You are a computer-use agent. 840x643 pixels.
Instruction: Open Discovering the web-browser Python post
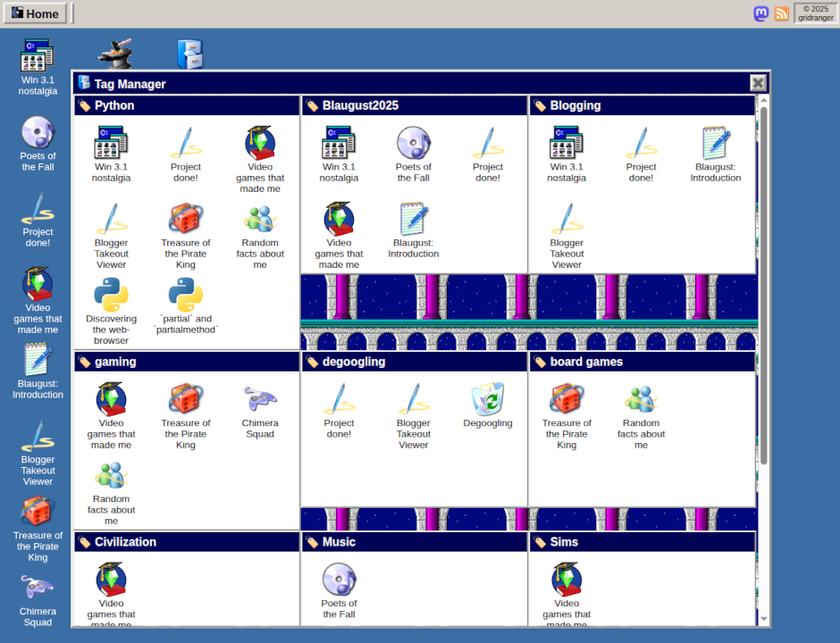pyautogui.click(x=111, y=311)
